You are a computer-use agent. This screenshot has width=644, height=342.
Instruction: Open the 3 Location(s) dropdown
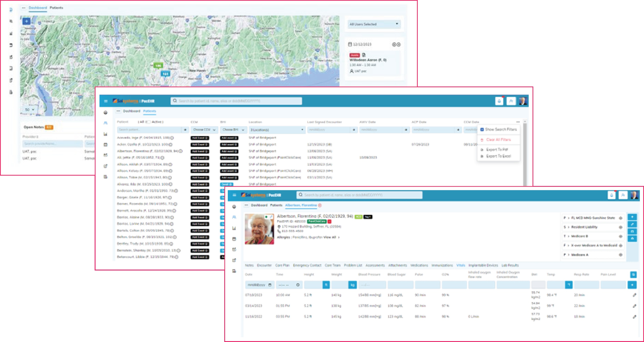(277, 130)
